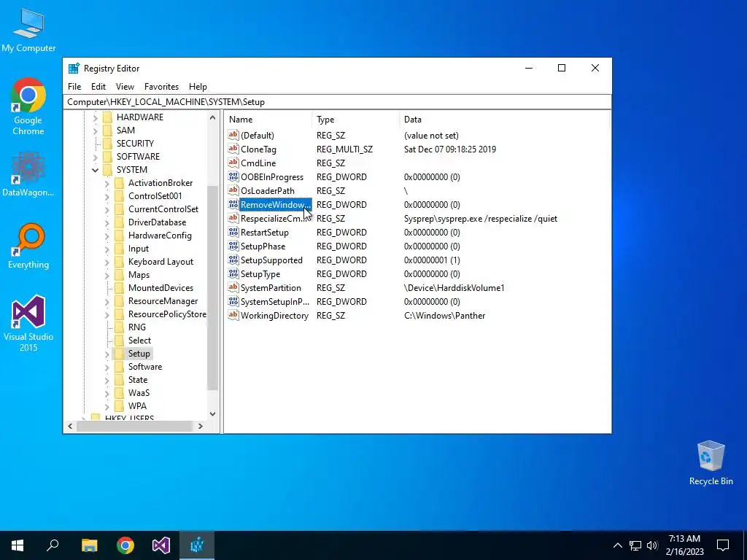Screen dimensions: 747x560
Task: Open the View menu
Action: [x=125, y=87]
